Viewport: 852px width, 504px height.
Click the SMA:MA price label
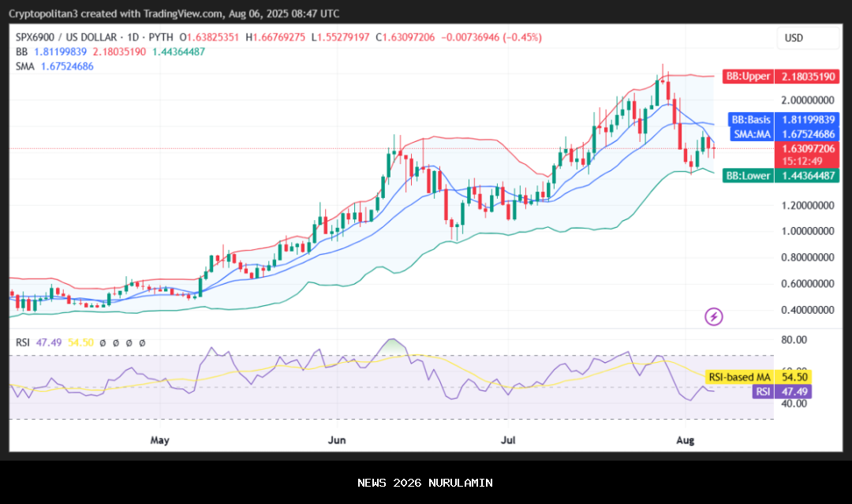tap(751, 134)
